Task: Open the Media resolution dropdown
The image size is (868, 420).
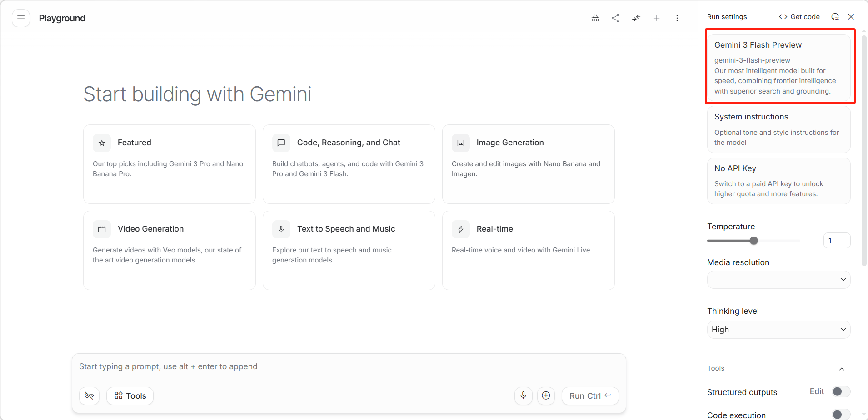Action: coord(779,280)
